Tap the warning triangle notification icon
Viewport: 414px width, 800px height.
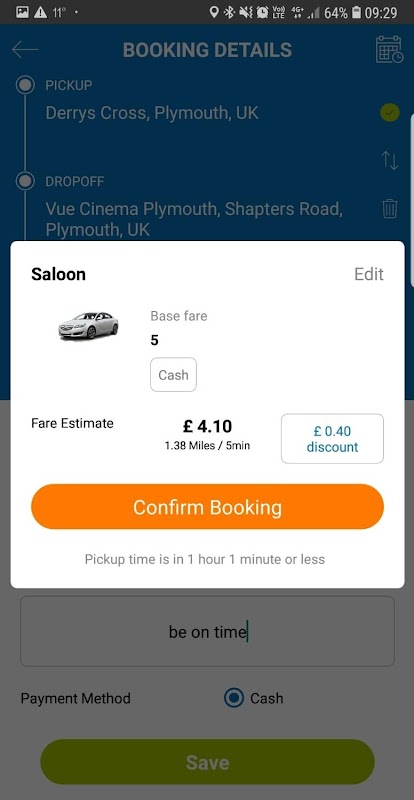coord(40,12)
